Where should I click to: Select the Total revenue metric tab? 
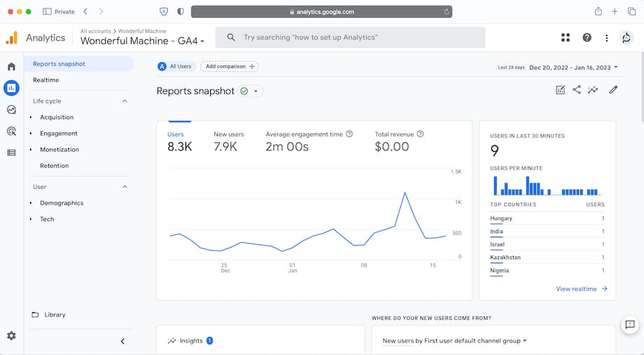tap(399, 141)
